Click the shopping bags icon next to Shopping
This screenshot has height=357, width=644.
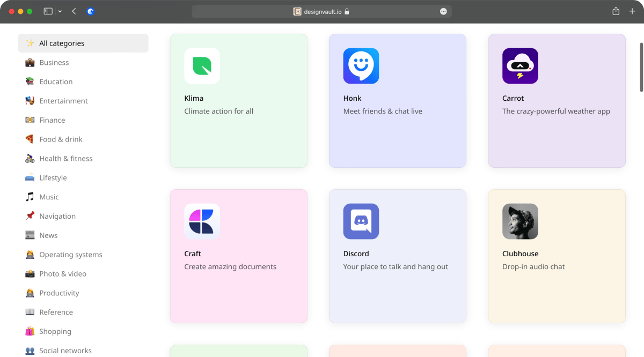pyautogui.click(x=30, y=331)
